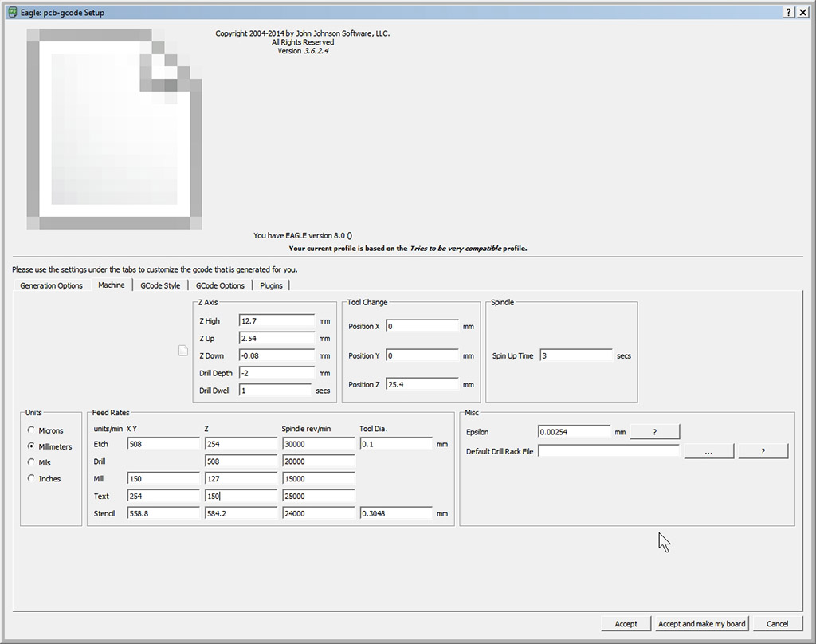The image size is (816, 644).
Task: Open the Plugins tab
Action: click(271, 285)
